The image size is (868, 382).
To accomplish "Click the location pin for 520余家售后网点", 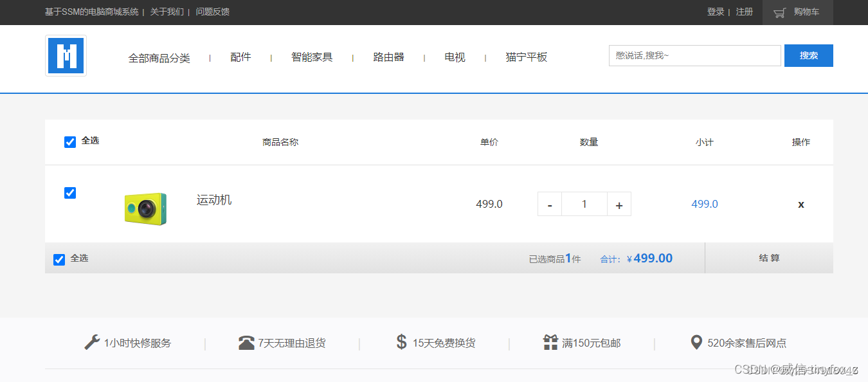I will click(x=696, y=342).
